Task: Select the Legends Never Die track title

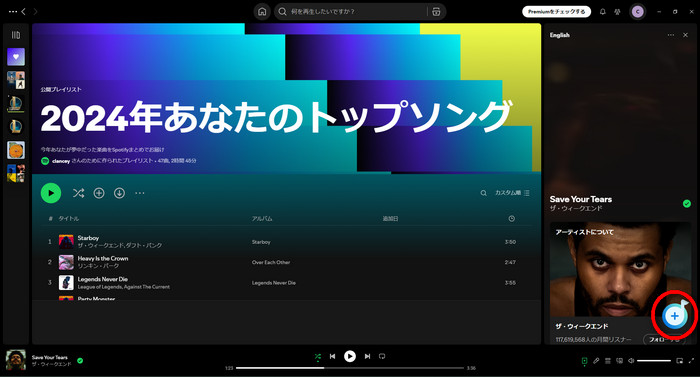Action: 103,279
